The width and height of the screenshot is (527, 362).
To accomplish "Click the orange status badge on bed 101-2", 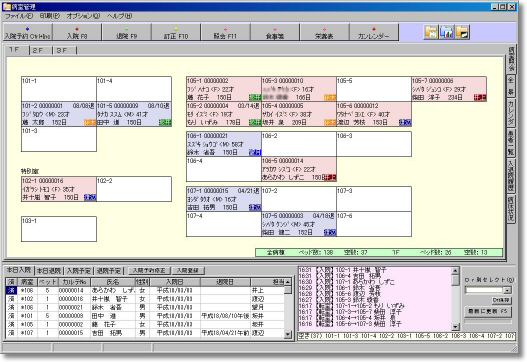I will pos(90,123).
